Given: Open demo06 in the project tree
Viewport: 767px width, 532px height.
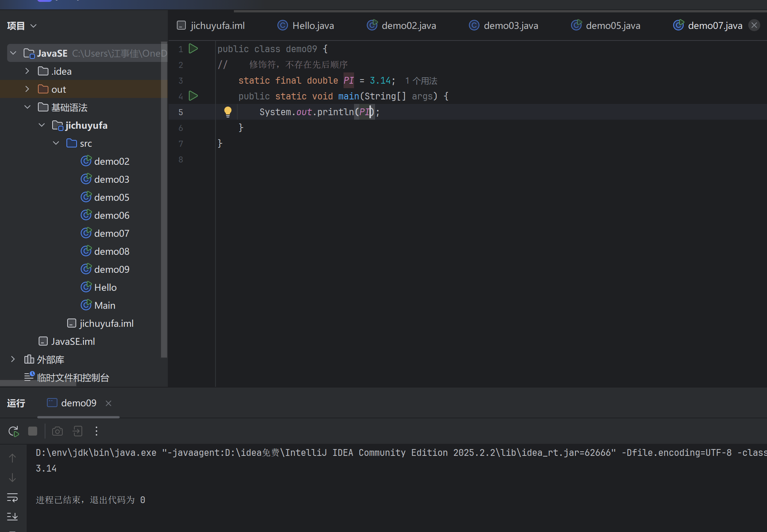Looking at the screenshot, I should pos(112,215).
